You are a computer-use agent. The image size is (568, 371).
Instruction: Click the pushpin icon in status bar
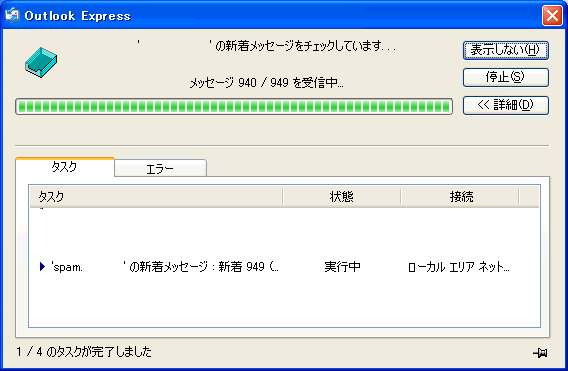(x=540, y=353)
